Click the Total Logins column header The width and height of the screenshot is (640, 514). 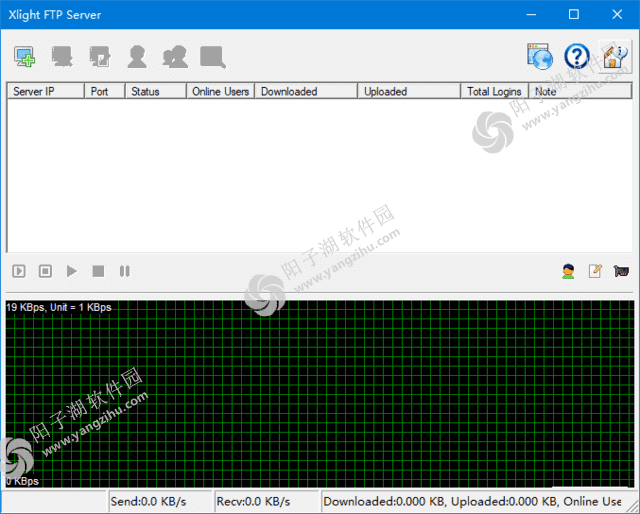tap(495, 91)
